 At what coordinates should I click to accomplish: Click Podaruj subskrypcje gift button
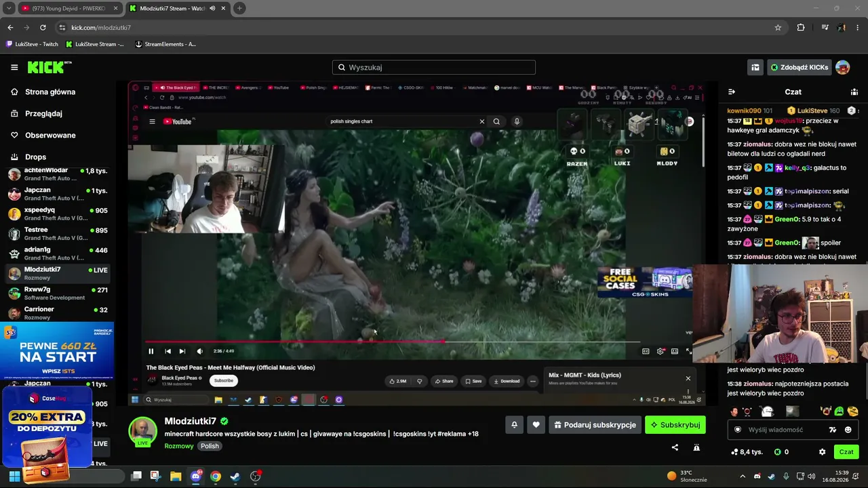tap(595, 425)
